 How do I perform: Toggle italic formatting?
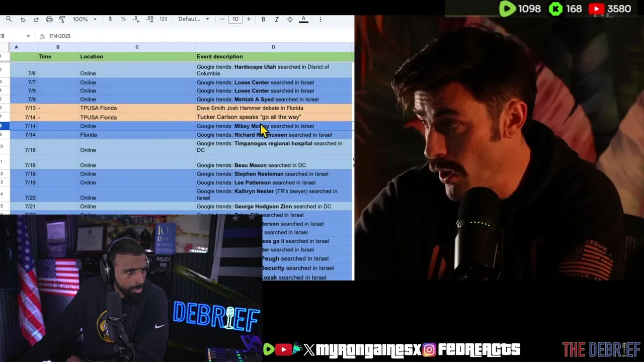click(x=276, y=19)
